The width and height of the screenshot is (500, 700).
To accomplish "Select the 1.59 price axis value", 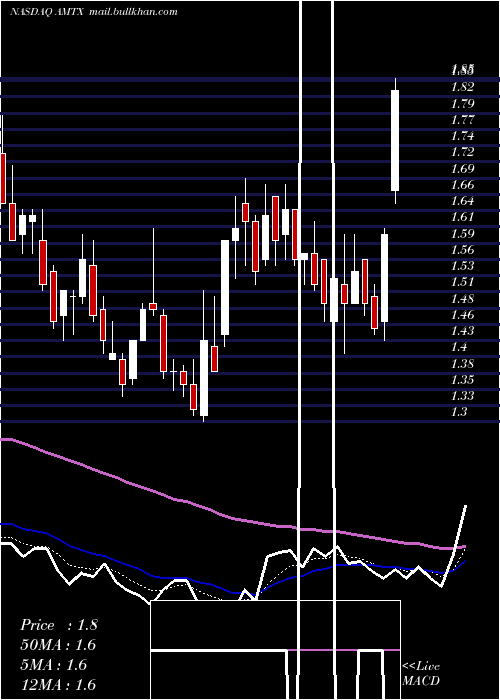I will [462, 233].
